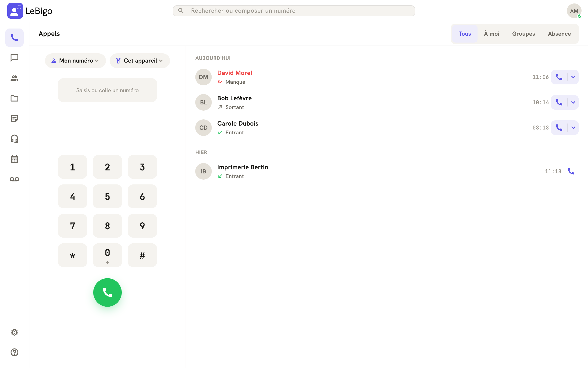Image resolution: width=588 pixels, height=368 pixels.
Task: Select the Tous tab
Action: 465,34
